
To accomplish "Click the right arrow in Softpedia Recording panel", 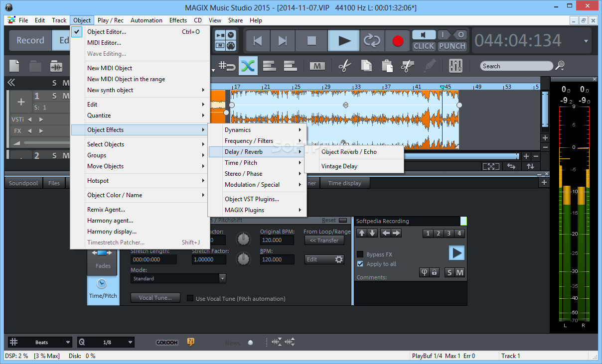I will click(396, 233).
